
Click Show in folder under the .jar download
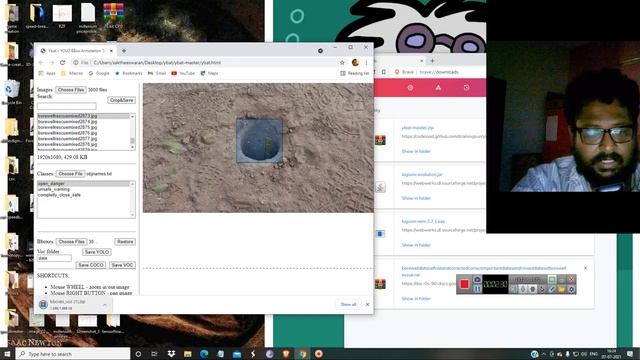pos(416,198)
